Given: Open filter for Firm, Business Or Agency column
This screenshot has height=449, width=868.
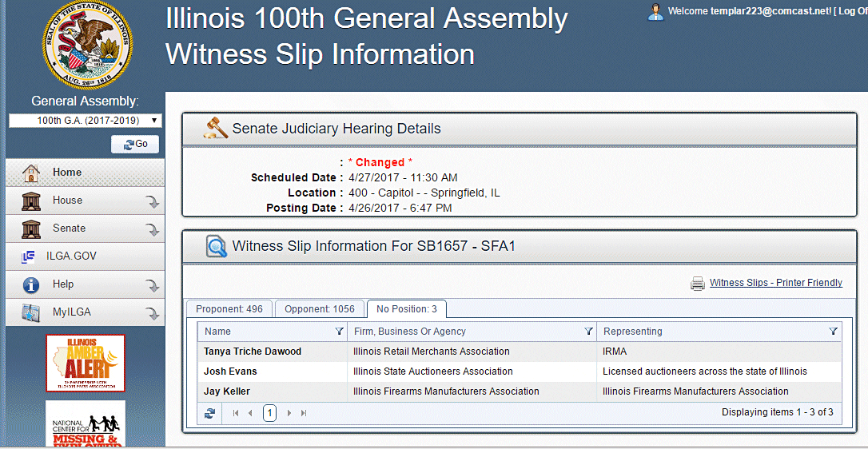Looking at the screenshot, I should tap(589, 332).
